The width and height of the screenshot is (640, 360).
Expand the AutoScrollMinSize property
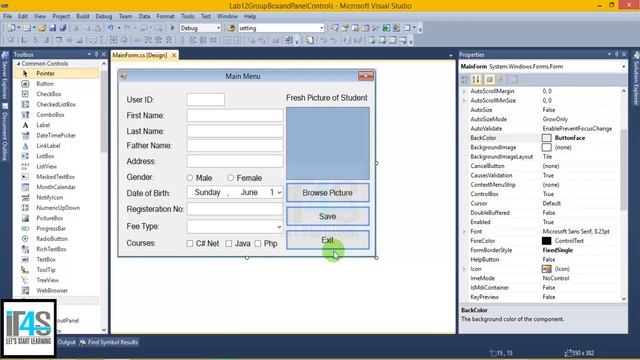(464, 100)
